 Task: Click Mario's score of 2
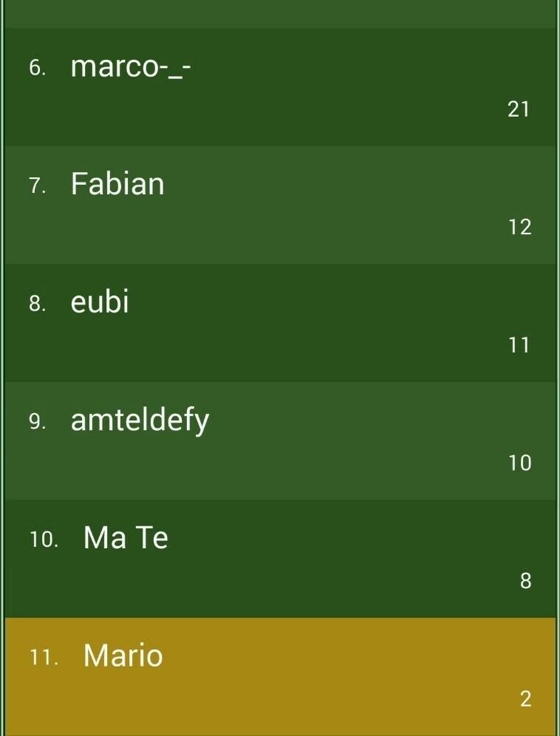click(526, 699)
